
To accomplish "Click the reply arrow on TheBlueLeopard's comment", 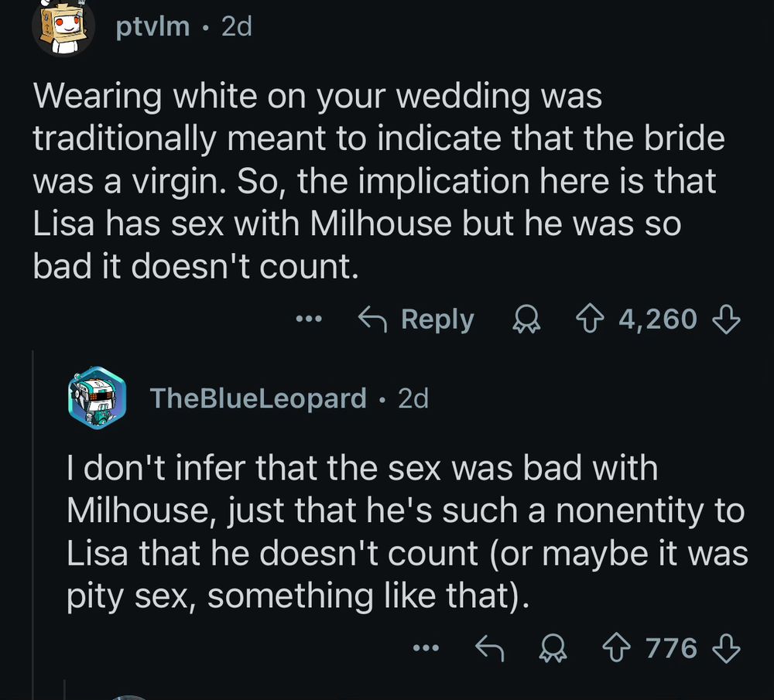I will 489,648.
